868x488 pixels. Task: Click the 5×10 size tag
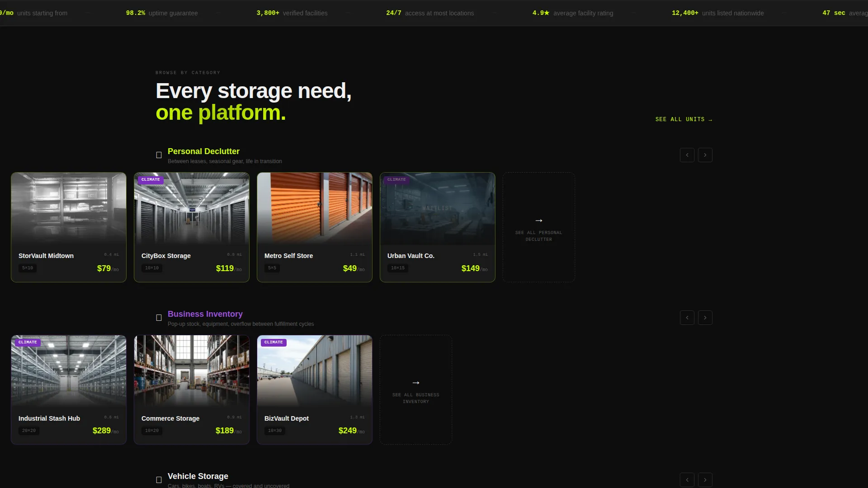pyautogui.click(x=28, y=268)
